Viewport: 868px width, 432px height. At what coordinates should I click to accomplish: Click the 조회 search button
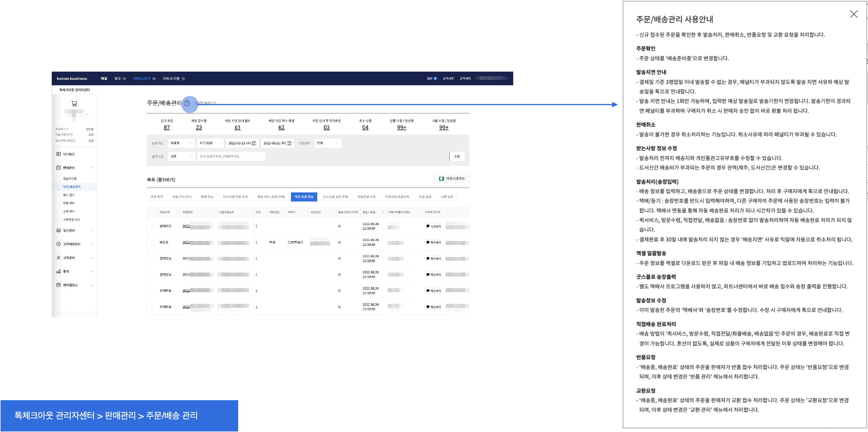tap(457, 156)
